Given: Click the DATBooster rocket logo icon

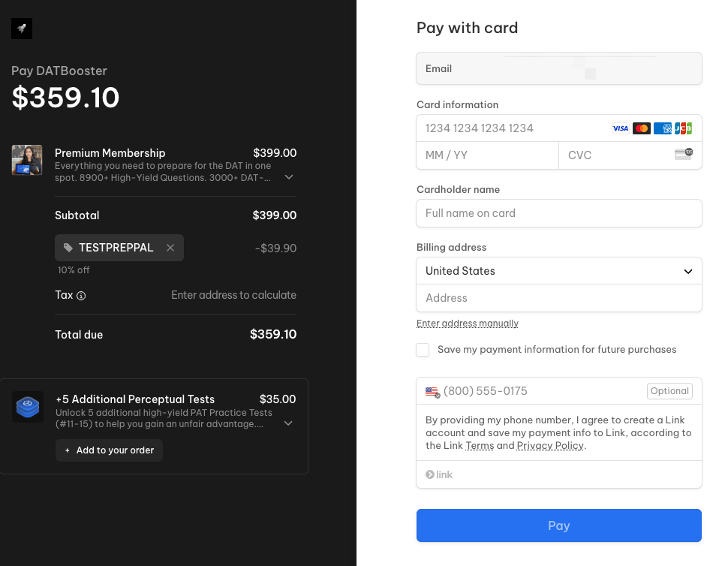Looking at the screenshot, I should click(22, 29).
